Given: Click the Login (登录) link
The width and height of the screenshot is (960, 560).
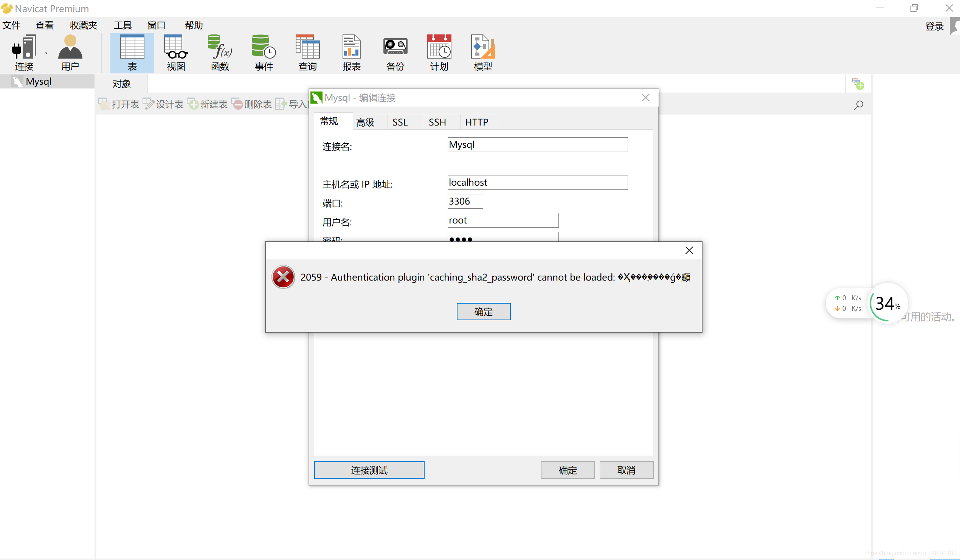Looking at the screenshot, I should [x=934, y=26].
